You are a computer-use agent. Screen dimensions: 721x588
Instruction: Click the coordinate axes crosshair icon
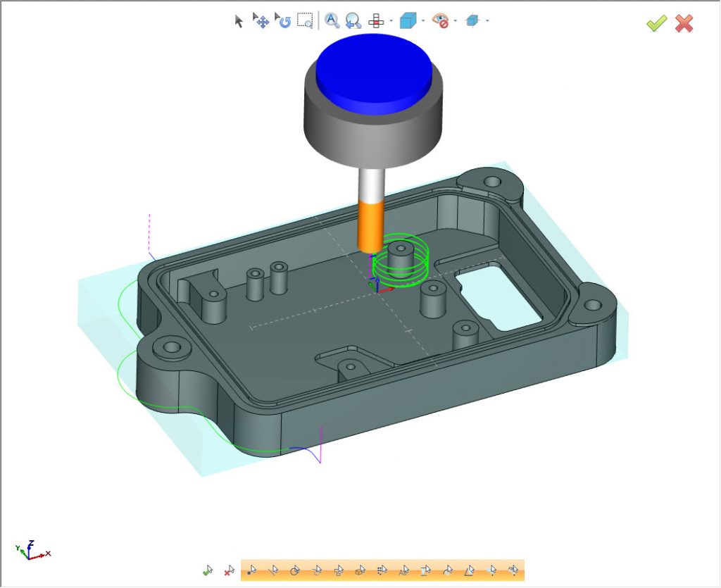[377, 20]
